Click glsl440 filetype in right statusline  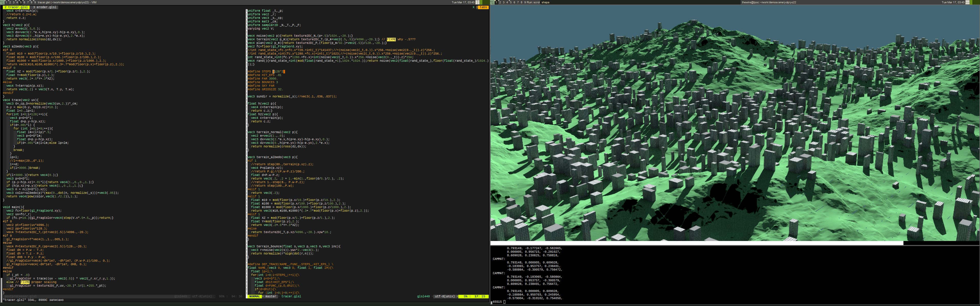coord(423,297)
